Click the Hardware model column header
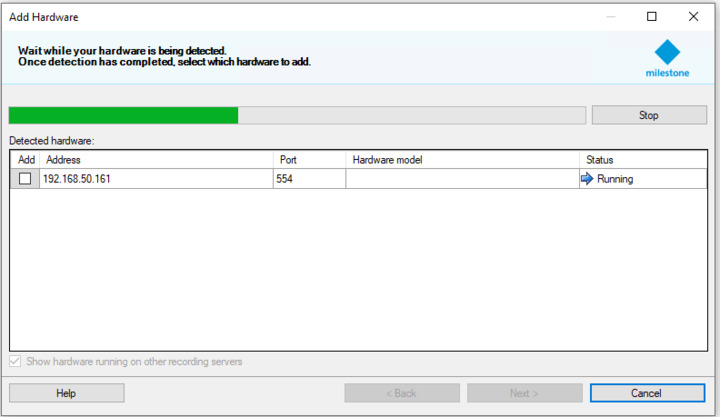 (461, 159)
